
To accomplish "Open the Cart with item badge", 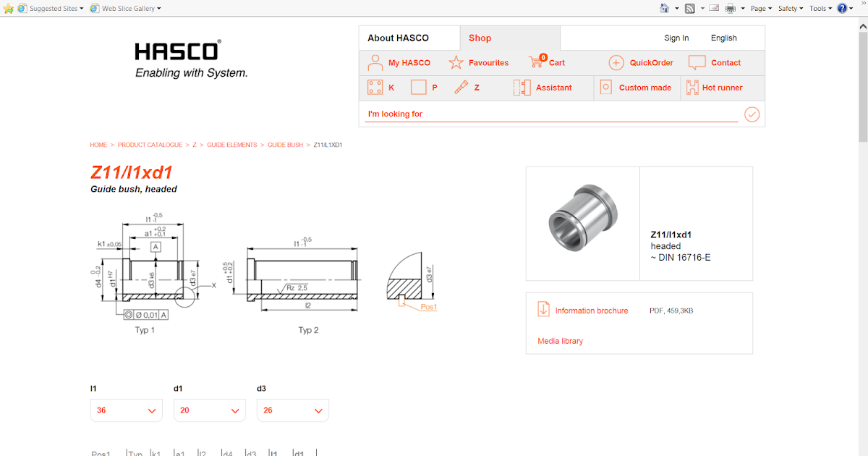I will coord(539,63).
